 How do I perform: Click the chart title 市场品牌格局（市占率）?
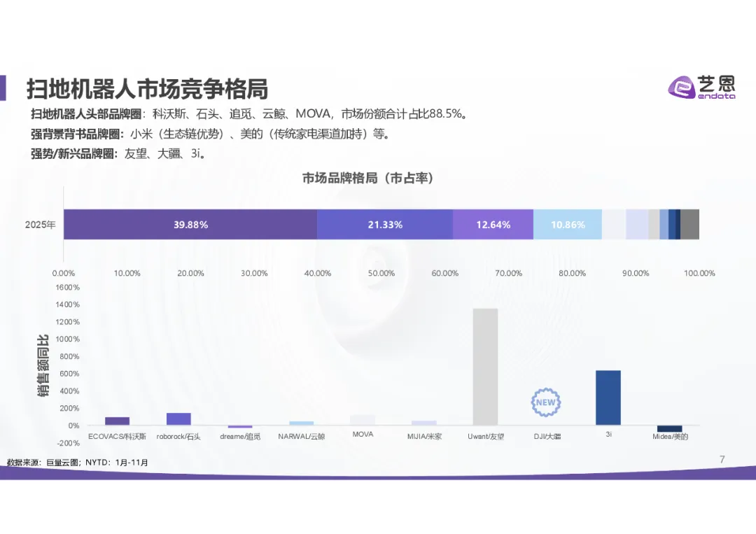click(x=368, y=178)
